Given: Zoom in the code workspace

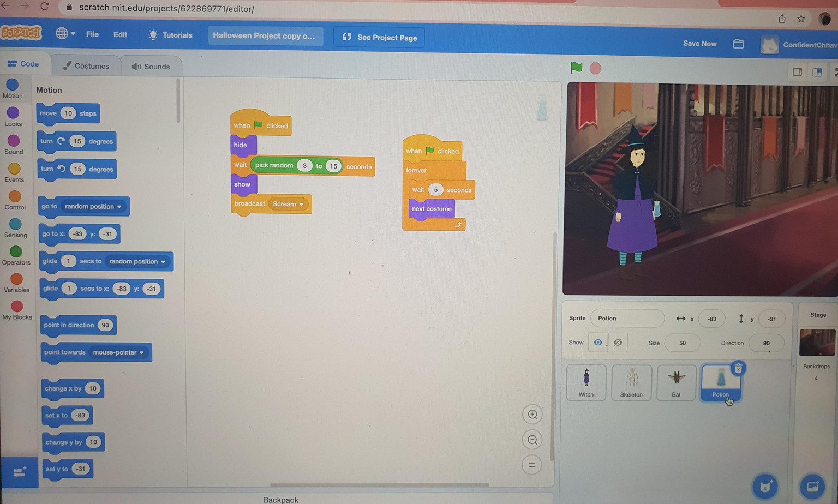Looking at the screenshot, I should tap(532, 415).
